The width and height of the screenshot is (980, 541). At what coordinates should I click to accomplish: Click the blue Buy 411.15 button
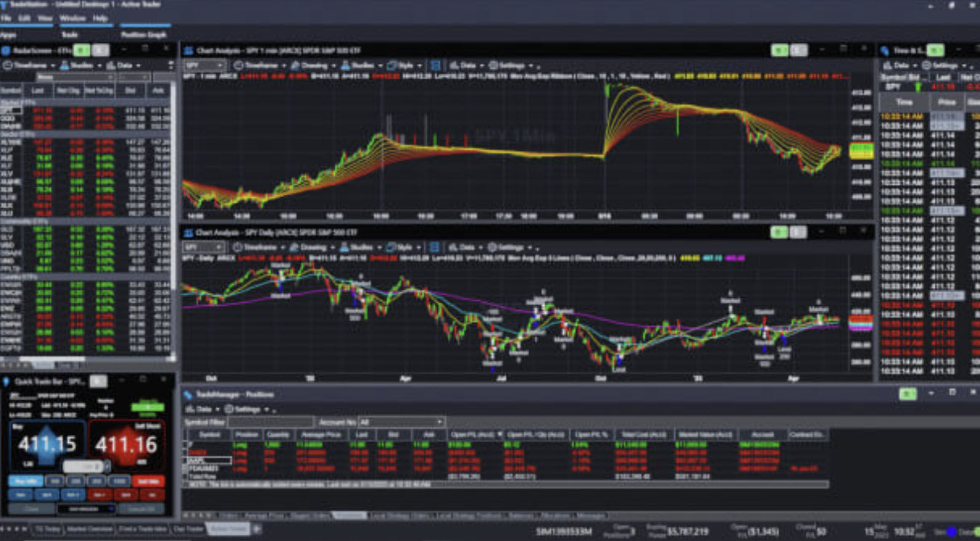(x=47, y=444)
